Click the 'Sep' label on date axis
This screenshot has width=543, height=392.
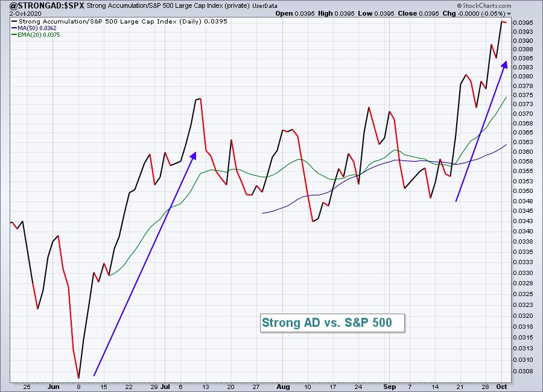[389, 387]
